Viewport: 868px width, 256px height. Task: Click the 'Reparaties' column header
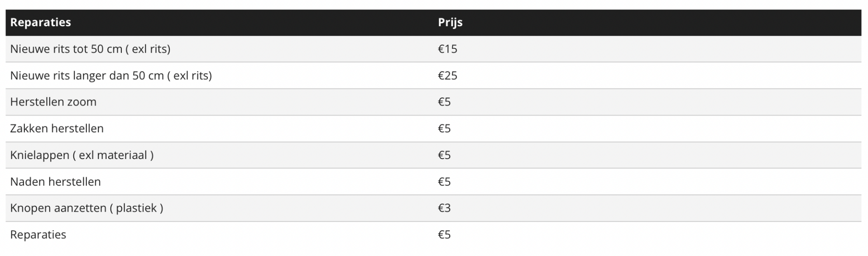tap(40, 22)
